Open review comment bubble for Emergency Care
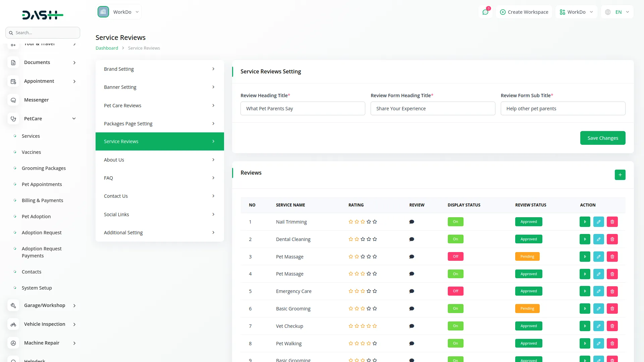This screenshot has width=644, height=362. pyautogui.click(x=412, y=291)
